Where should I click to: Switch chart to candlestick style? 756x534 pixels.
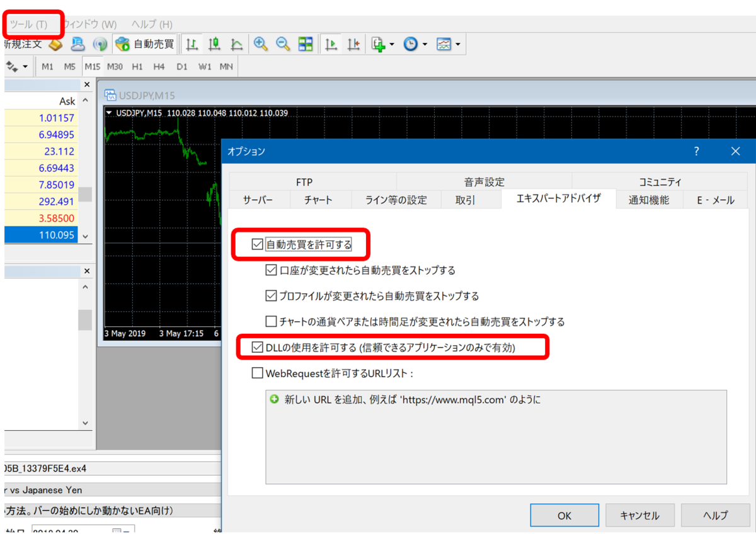pyautogui.click(x=214, y=45)
